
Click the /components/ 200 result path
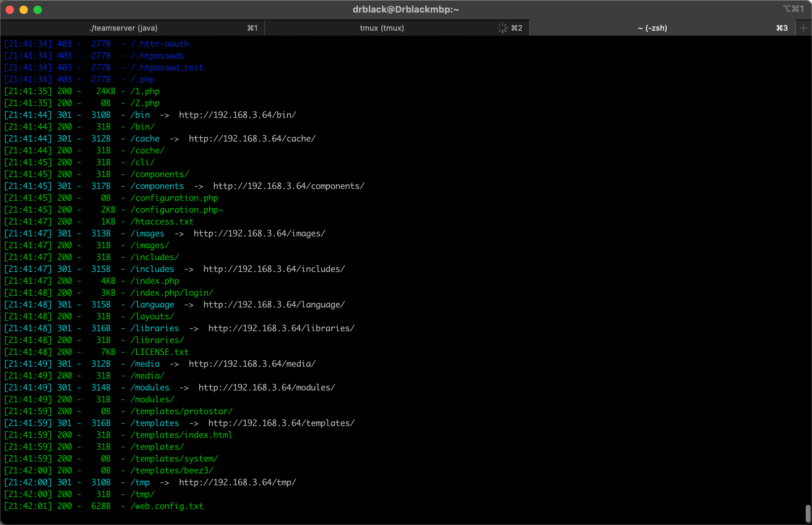pos(160,174)
